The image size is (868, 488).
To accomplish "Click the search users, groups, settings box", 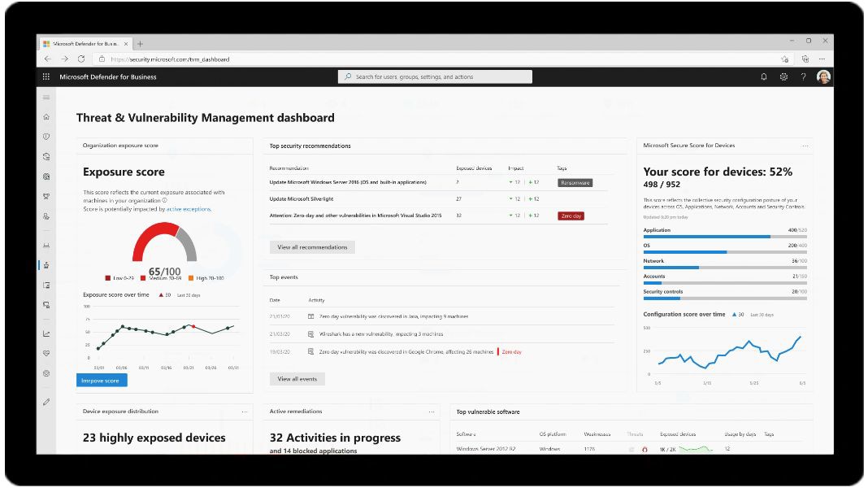I will [436, 76].
